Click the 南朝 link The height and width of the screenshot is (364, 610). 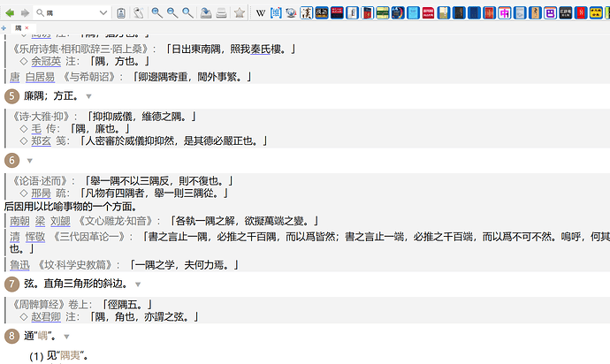pos(19,221)
